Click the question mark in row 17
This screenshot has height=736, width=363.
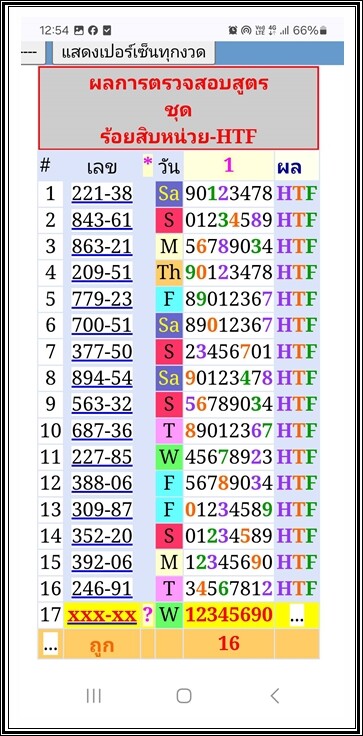pos(148,615)
